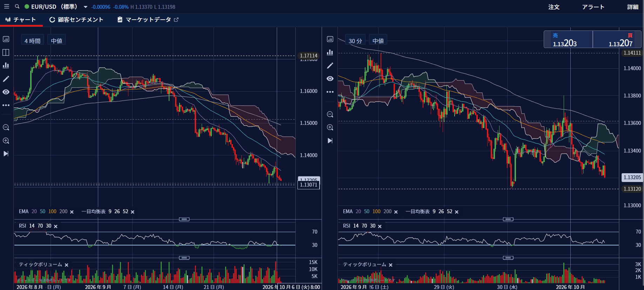
Task: Open the 注文 menu
Action: [x=554, y=7]
